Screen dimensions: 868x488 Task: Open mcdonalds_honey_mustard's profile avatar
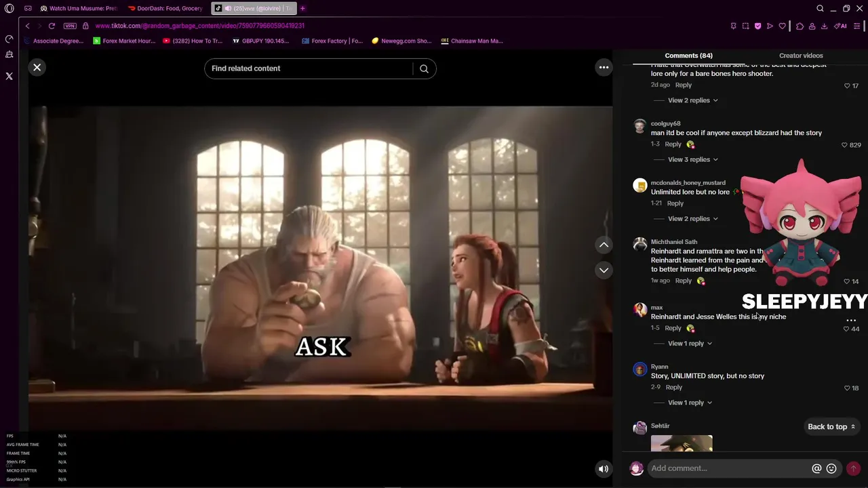pyautogui.click(x=640, y=186)
